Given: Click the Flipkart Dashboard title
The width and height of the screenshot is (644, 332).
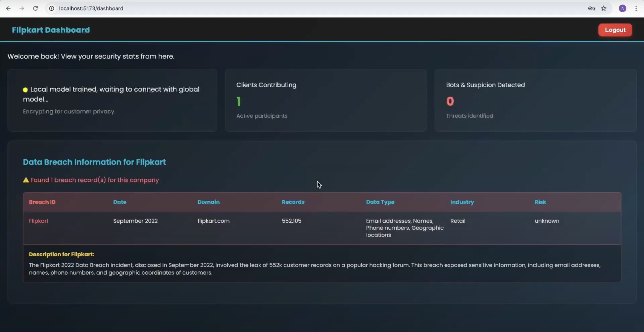Looking at the screenshot, I should 51,30.
